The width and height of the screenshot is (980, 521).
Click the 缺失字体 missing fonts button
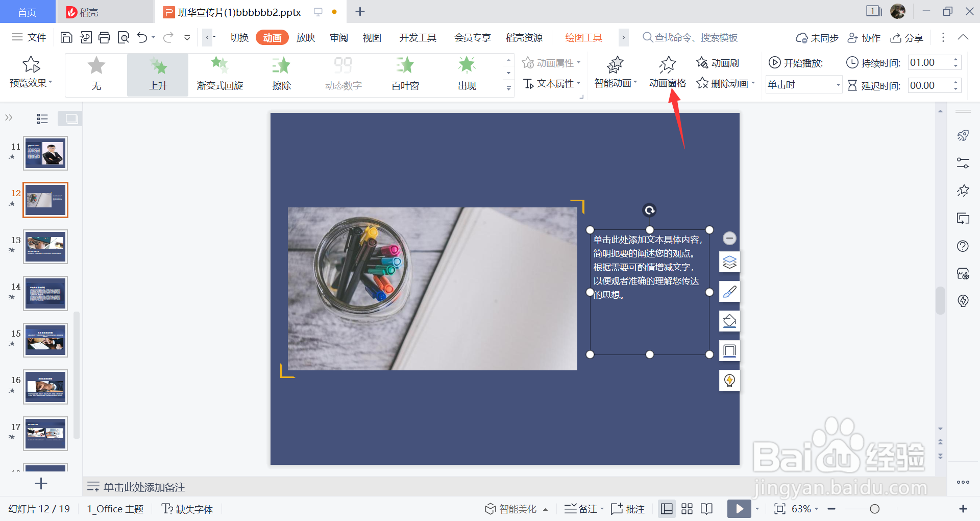coord(187,509)
